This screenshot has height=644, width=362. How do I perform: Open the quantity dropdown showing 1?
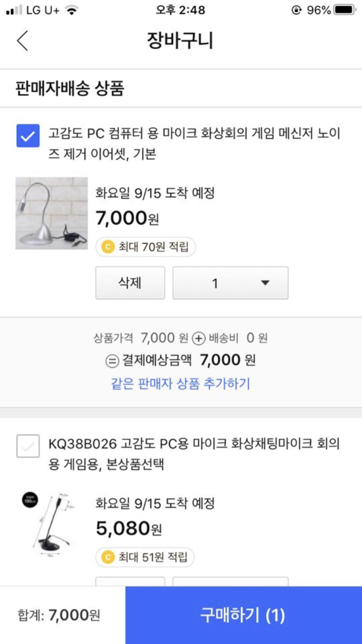(230, 283)
